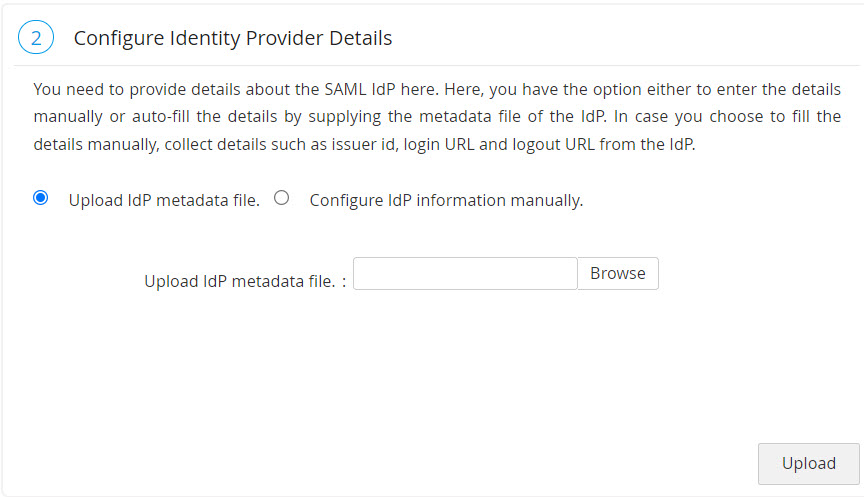Select the Upload IdP metadata file radio button
The width and height of the screenshot is (864, 497).
tap(41, 198)
